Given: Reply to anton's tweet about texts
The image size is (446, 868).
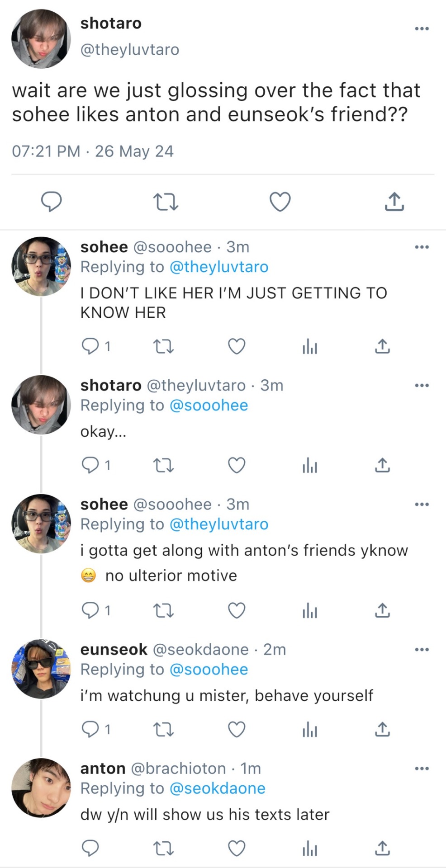Looking at the screenshot, I should (x=90, y=848).
